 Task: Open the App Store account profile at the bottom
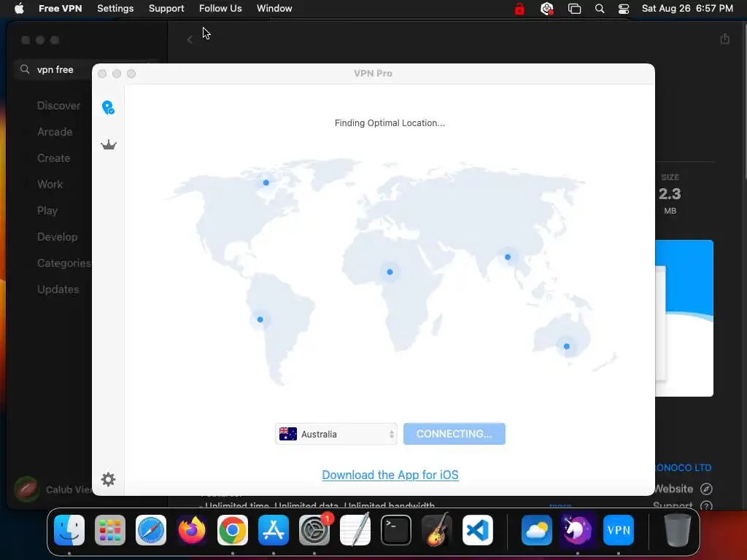click(x=53, y=489)
